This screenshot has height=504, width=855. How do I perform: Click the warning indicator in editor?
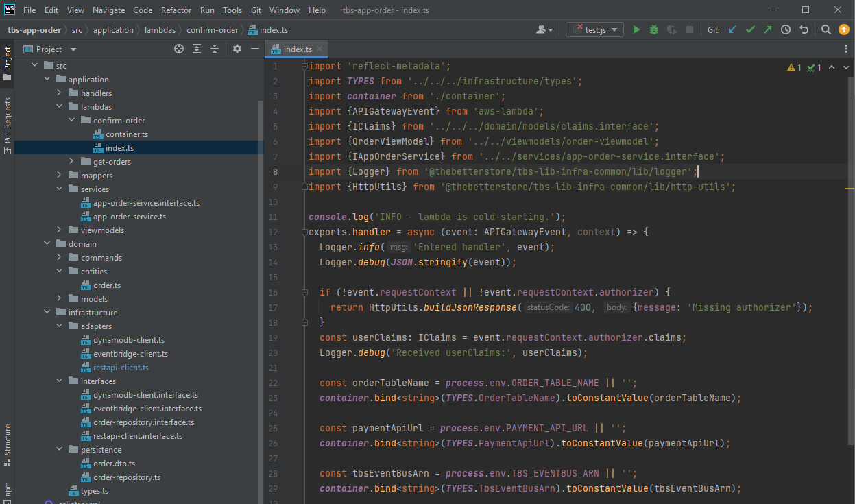pos(795,67)
